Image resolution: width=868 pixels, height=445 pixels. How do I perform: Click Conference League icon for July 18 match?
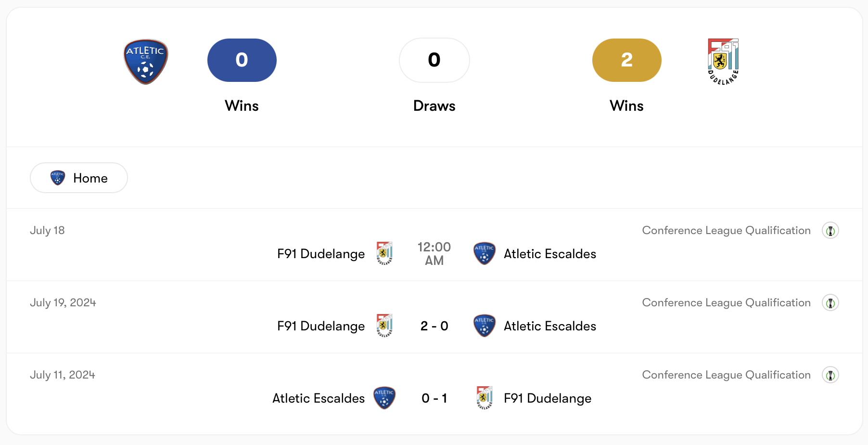pos(830,231)
